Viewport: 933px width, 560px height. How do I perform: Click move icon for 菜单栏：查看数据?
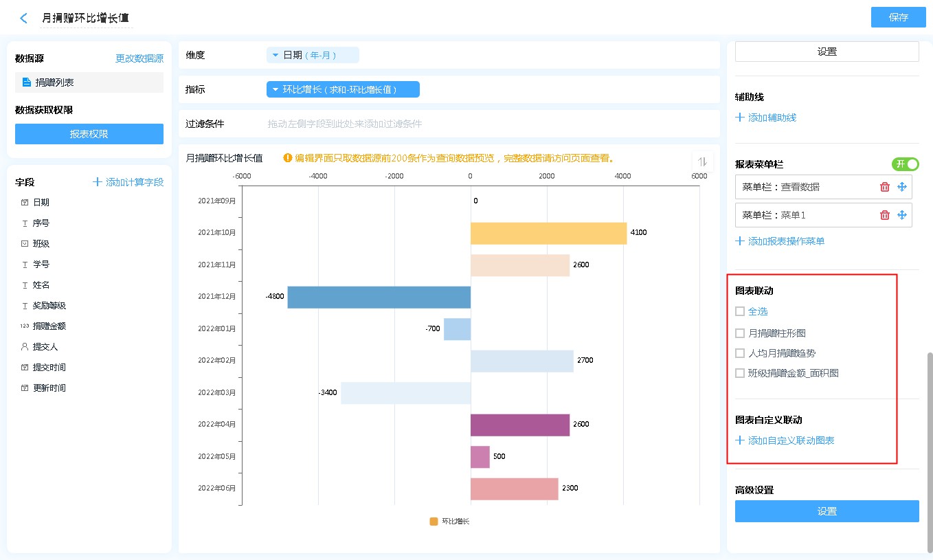[902, 187]
